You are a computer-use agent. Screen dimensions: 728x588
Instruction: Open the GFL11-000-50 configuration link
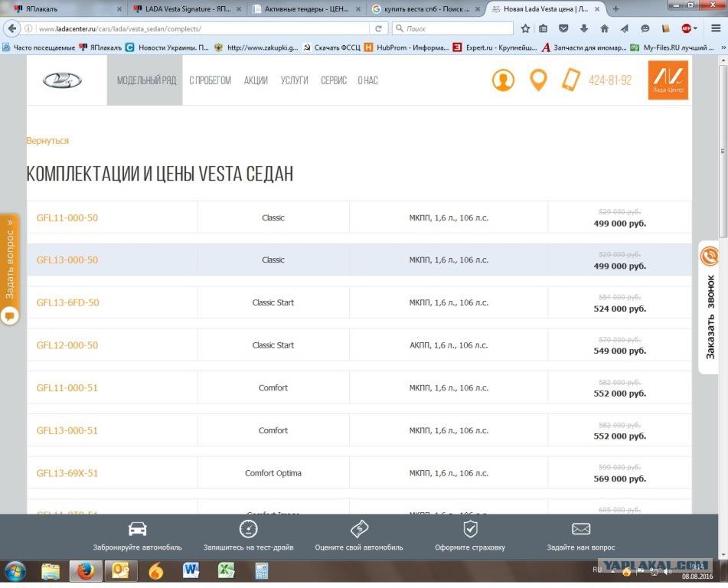click(x=67, y=218)
